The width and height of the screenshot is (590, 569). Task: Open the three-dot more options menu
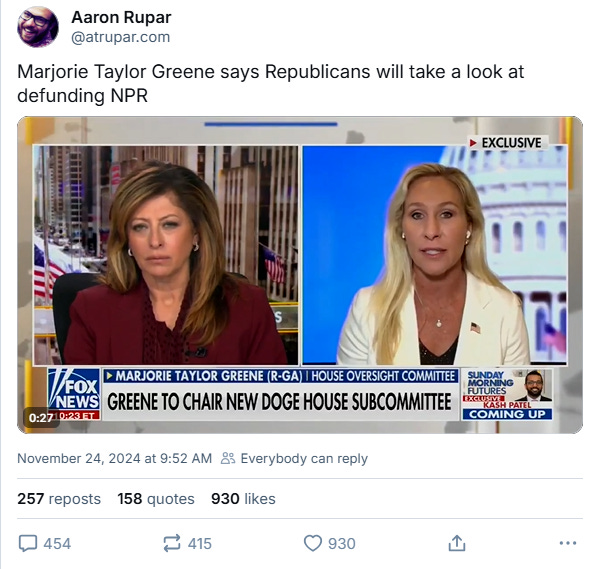point(568,543)
